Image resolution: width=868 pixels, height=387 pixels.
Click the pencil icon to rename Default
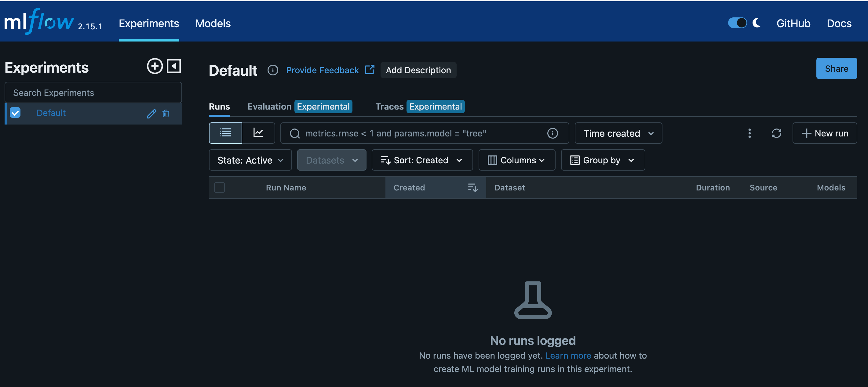point(151,114)
